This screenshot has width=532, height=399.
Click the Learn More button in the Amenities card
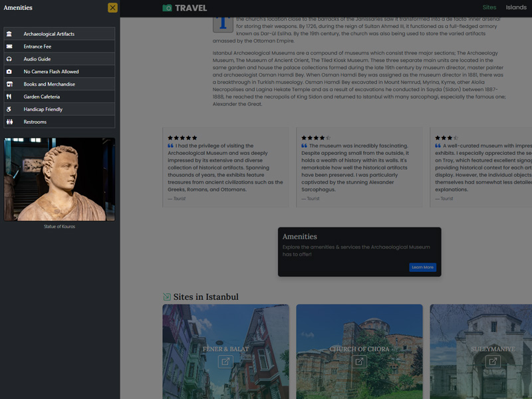(423, 267)
